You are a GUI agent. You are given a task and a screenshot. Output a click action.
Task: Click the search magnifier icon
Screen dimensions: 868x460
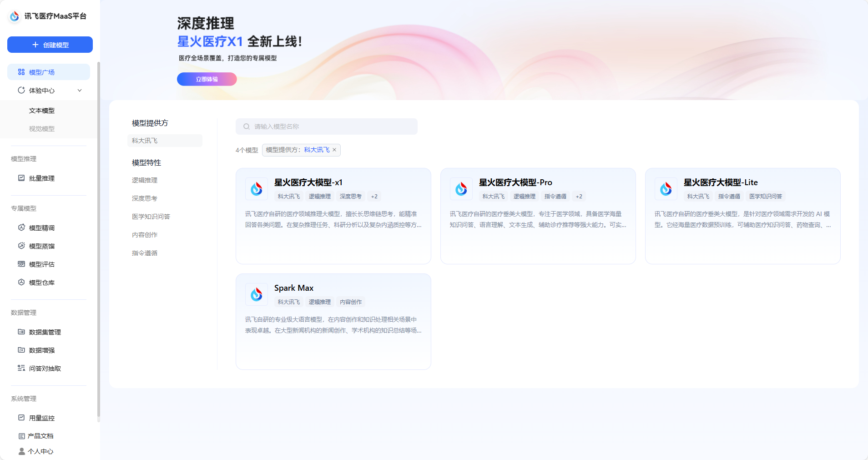(x=247, y=126)
